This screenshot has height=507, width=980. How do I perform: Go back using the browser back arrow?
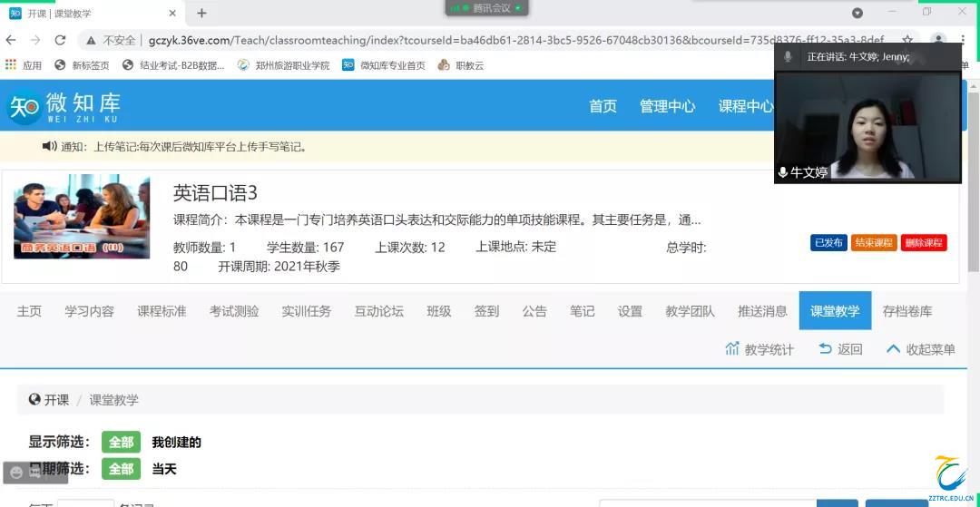[11, 40]
